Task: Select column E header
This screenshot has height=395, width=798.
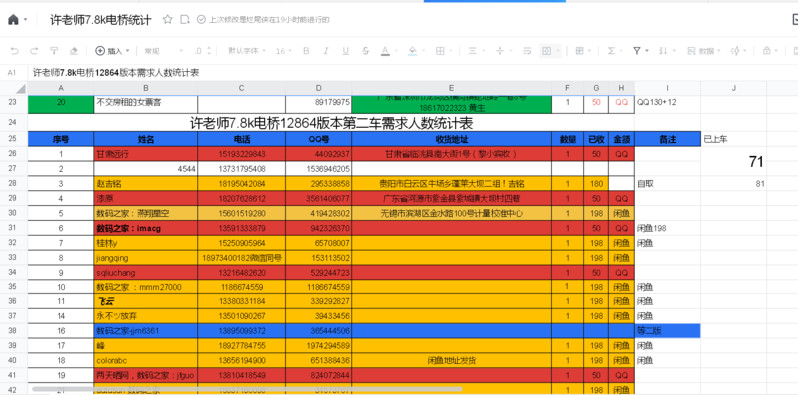Action: (451, 88)
